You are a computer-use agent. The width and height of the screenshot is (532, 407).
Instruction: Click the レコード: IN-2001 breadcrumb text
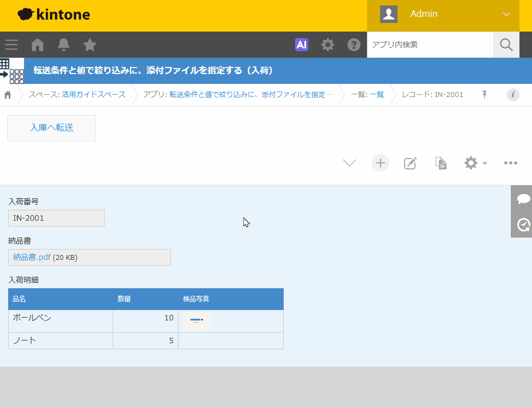(432, 94)
